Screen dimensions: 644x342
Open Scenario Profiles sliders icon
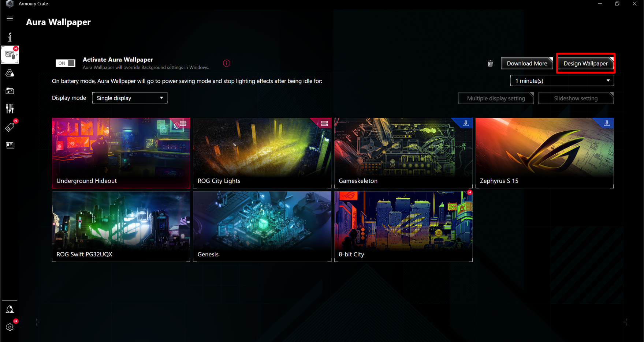(10, 109)
